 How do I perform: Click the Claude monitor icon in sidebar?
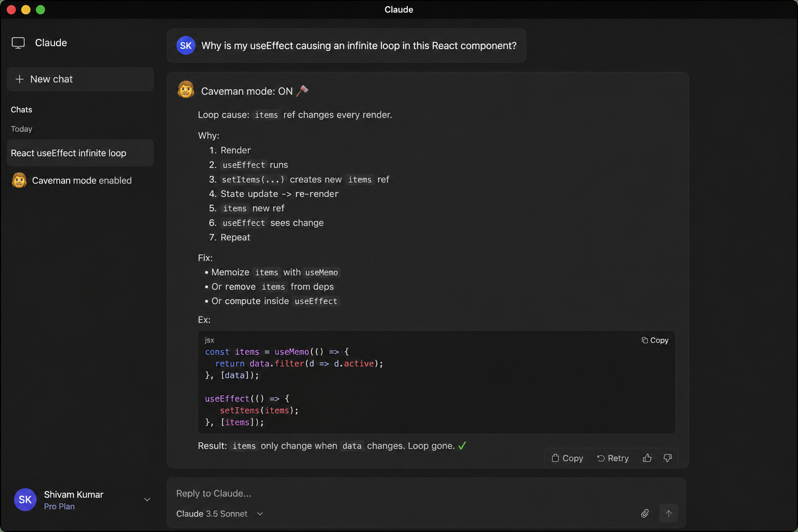[x=18, y=43]
